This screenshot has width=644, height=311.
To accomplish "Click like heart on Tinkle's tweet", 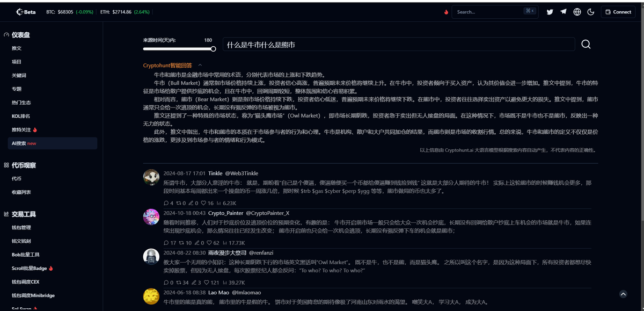I will point(203,203).
